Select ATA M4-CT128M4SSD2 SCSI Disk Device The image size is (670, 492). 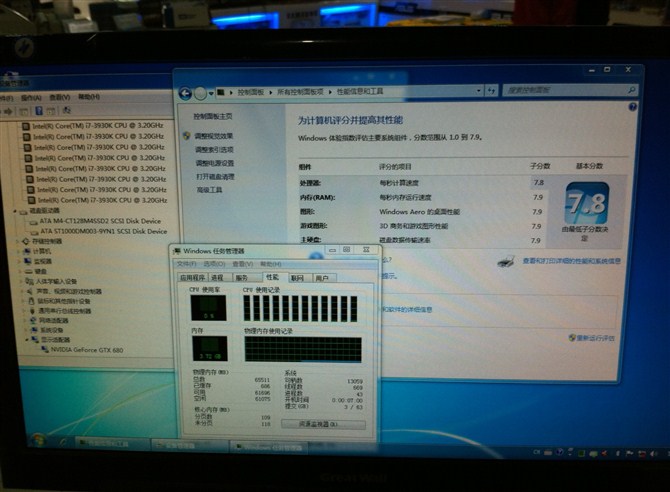pyautogui.click(x=100, y=221)
